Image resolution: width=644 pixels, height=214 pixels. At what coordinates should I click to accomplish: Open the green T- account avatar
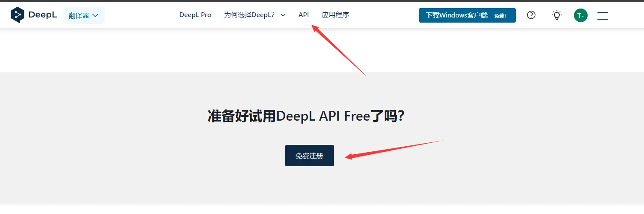pyautogui.click(x=581, y=16)
